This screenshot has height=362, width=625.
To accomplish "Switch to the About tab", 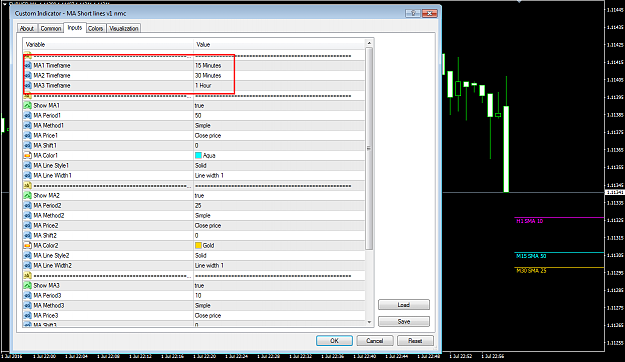I will tap(27, 28).
